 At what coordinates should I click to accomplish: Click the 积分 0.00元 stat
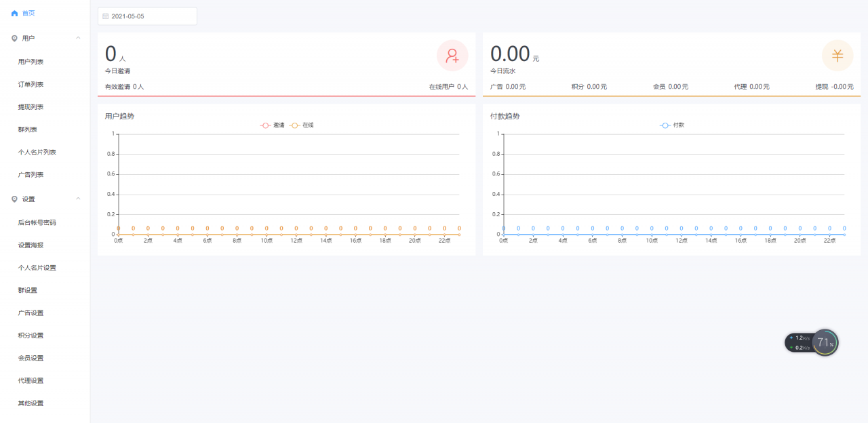pyautogui.click(x=589, y=87)
